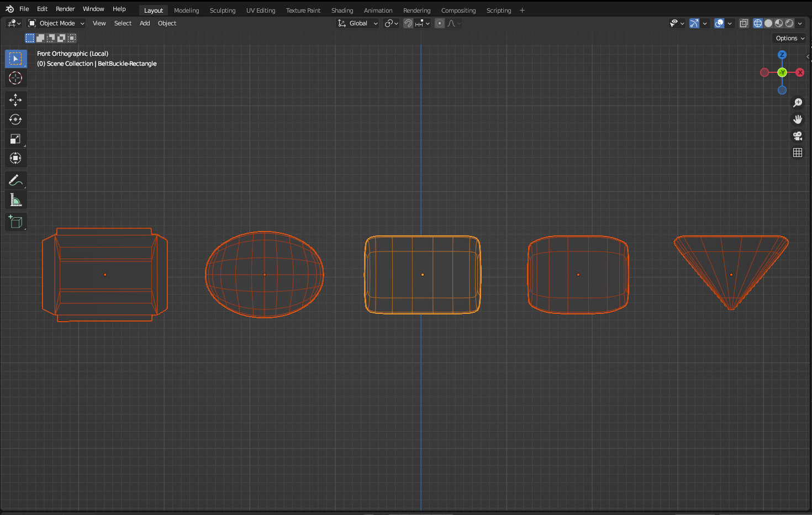This screenshot has width=812, height=515.
Task: Open the Help menu
Action: 119,9
